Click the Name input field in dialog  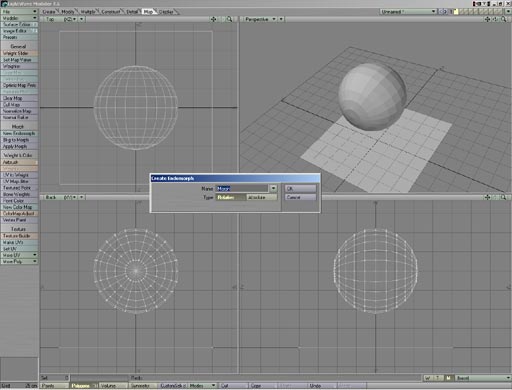[242, 189]
